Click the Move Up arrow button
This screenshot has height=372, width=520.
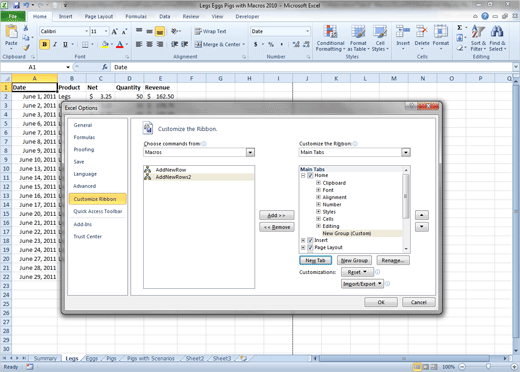pyautogui.click(x=422, y=215)
